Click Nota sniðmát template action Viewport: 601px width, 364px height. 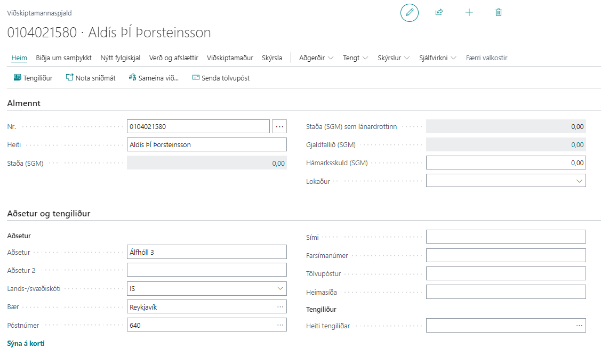pyautogui.click(x=91, y=78)
